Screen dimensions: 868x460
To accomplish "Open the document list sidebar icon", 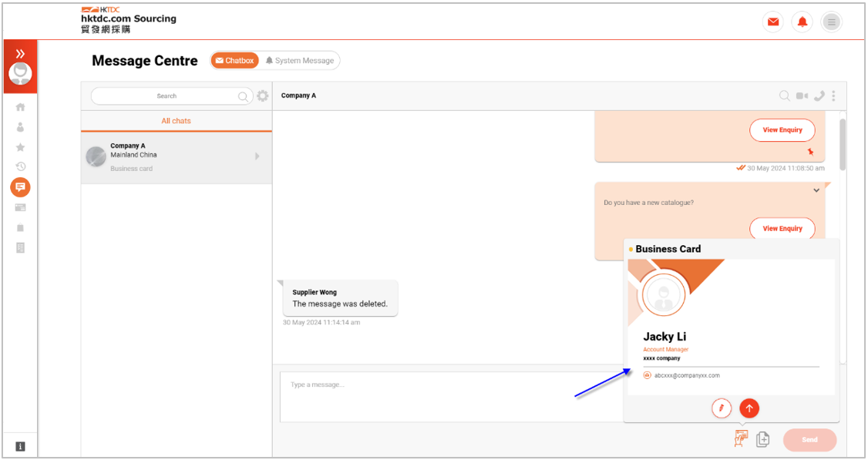I will tap(20, 247).
